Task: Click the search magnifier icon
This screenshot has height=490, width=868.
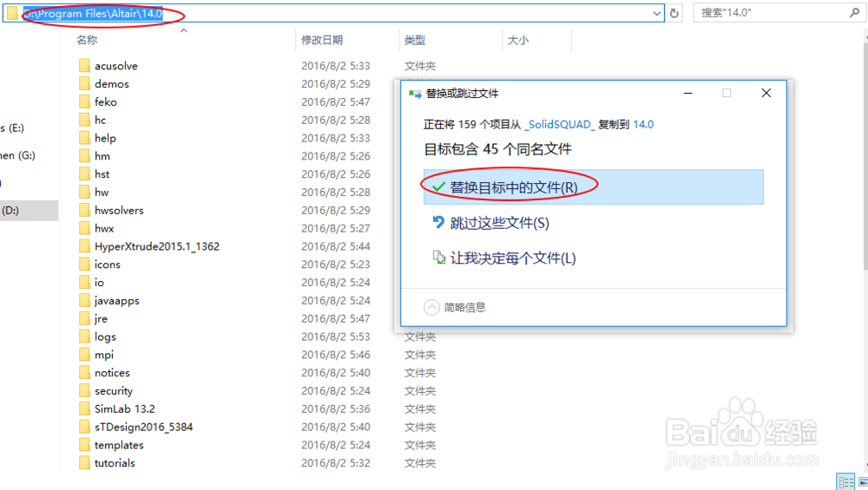Action: pyautogui.click(x=854, y=13)
